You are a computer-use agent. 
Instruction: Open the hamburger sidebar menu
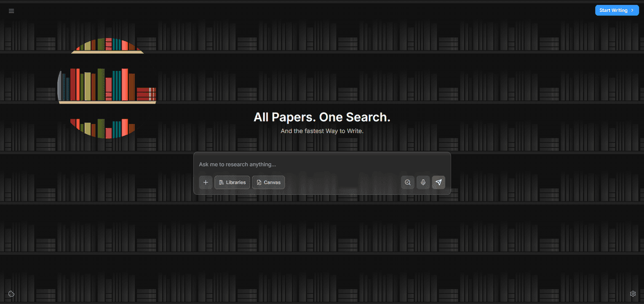point(11,11)
